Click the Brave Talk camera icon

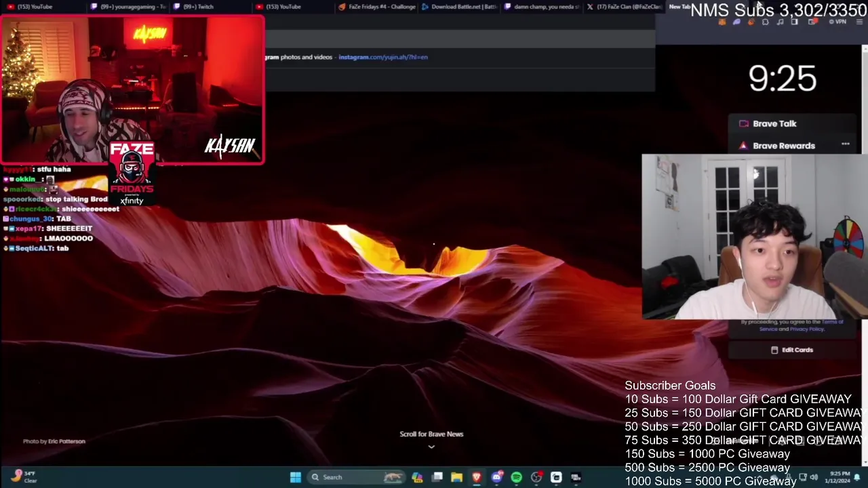[744, 123]
